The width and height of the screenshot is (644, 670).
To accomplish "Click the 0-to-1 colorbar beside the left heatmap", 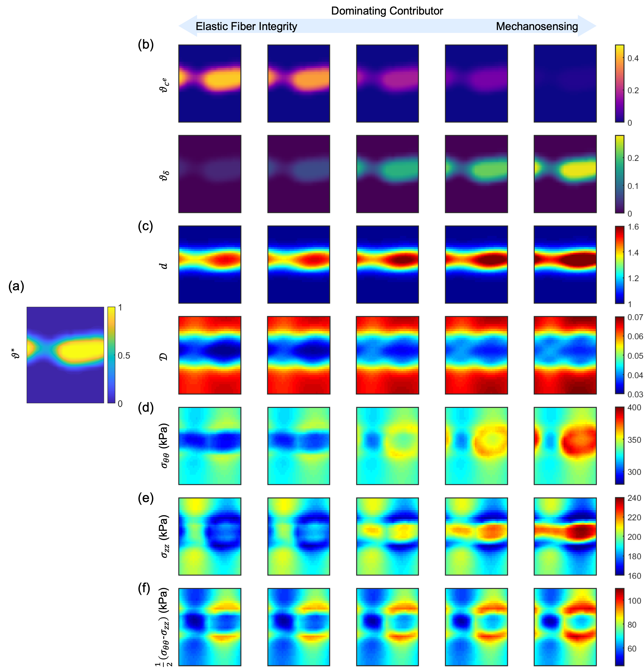I will 111,355.
